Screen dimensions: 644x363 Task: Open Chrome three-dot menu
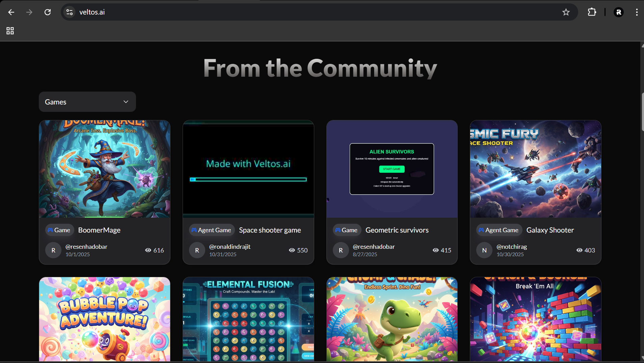pos(637,12)
